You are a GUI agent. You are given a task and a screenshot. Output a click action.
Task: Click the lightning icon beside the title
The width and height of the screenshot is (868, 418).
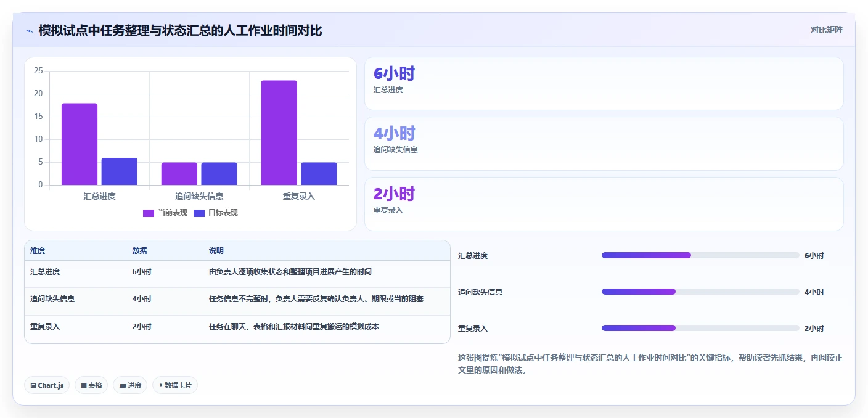pyautogui.click(x=29, y=30)
